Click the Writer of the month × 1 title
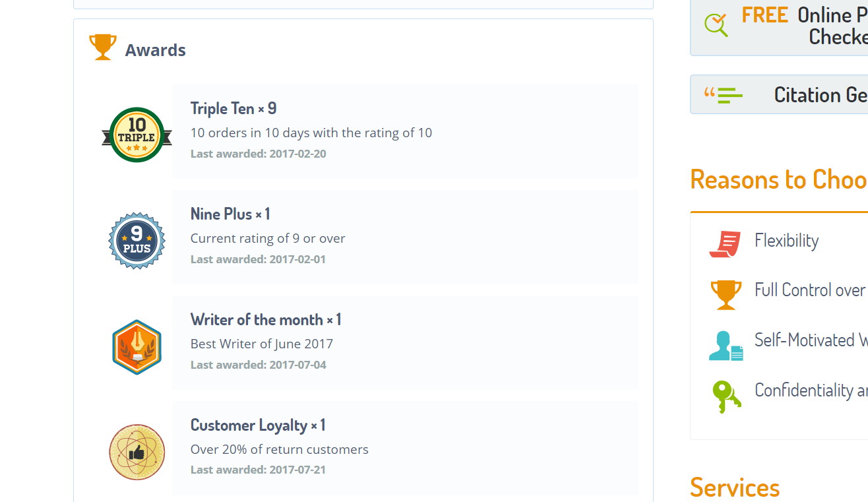Screen dimensions: 868x502 click(x=266, y=320)
